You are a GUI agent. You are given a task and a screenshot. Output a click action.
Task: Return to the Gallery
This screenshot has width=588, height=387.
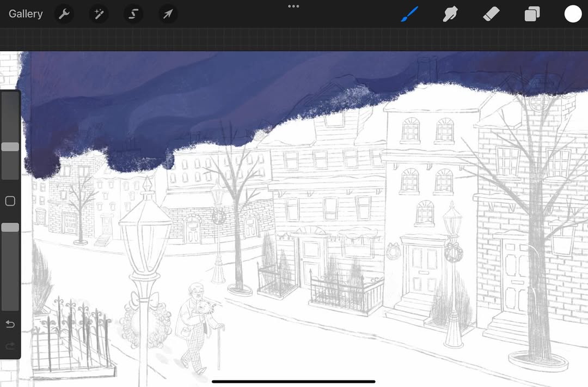click(x=26, y=14)
